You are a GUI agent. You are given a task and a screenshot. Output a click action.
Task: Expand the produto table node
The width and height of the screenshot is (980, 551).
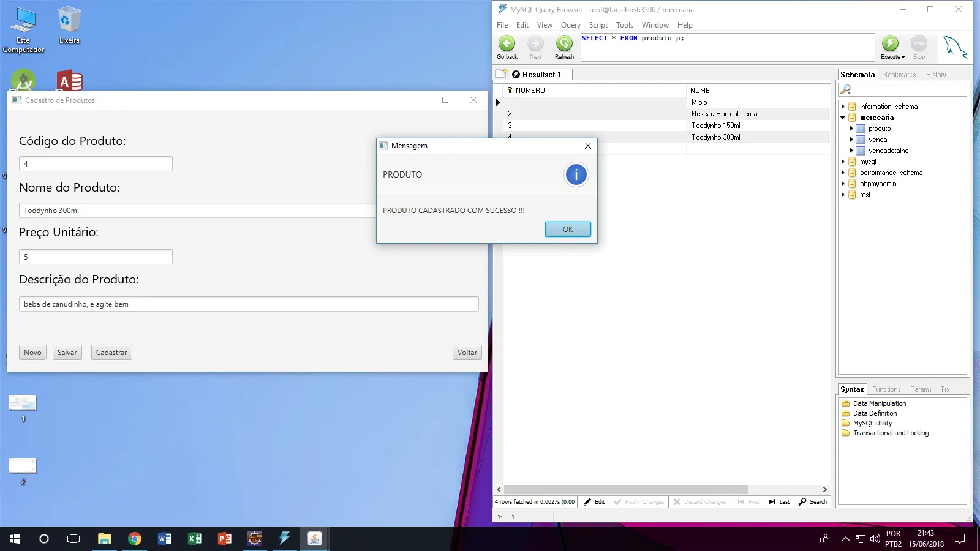(x=851, y=129)
